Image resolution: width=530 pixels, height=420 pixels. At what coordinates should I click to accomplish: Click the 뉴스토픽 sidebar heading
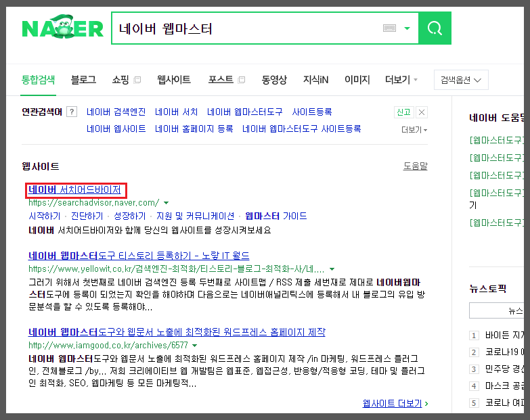click(x=488, y=289)
